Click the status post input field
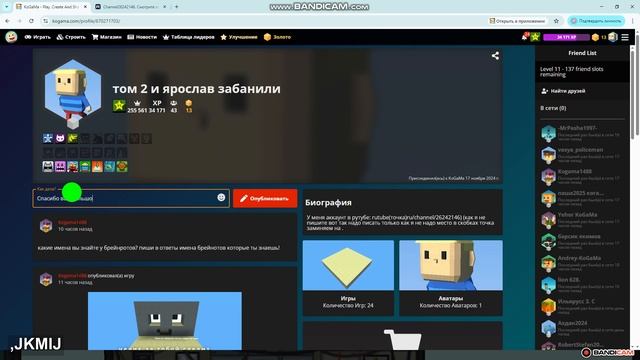Viewport: 640px width, 360px height. tap(131, 198)
